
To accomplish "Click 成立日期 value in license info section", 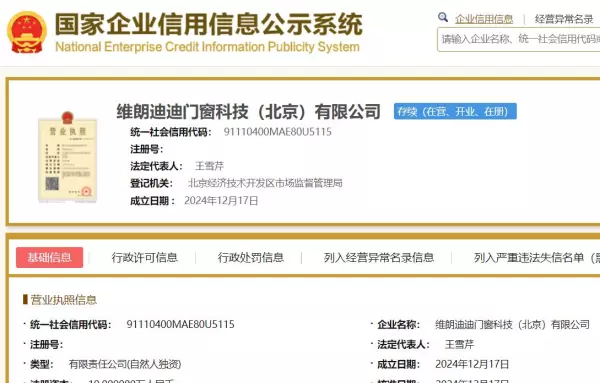I will pos(472,364).
